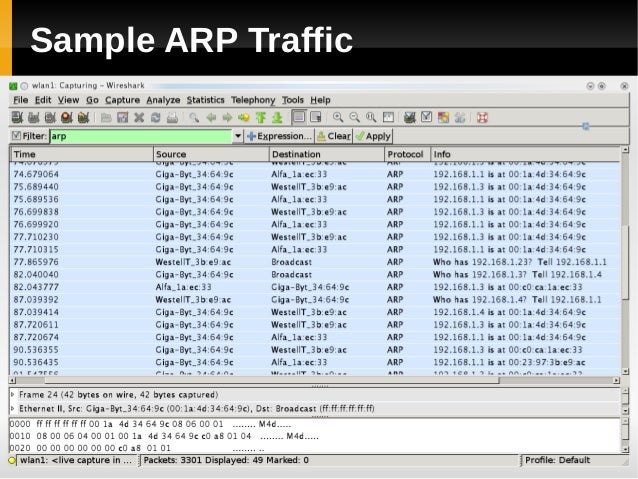
Task: Select the packet at time 77.865976
Action: [315, 262]
